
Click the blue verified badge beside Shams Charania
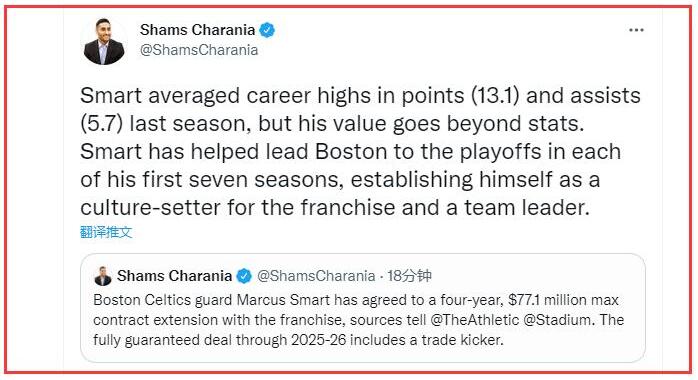pyautogui.click(x=267, y=30)
